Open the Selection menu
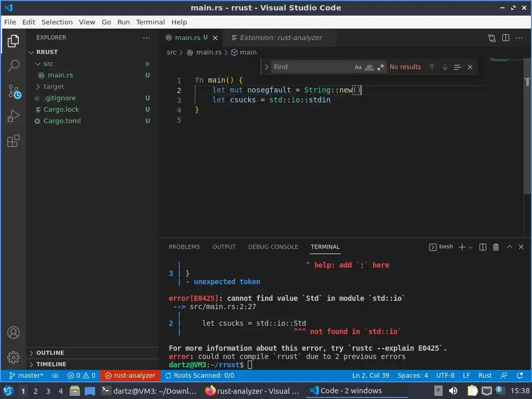The width and height of the screenshot is (532, 399). click(x=57, y=22)
